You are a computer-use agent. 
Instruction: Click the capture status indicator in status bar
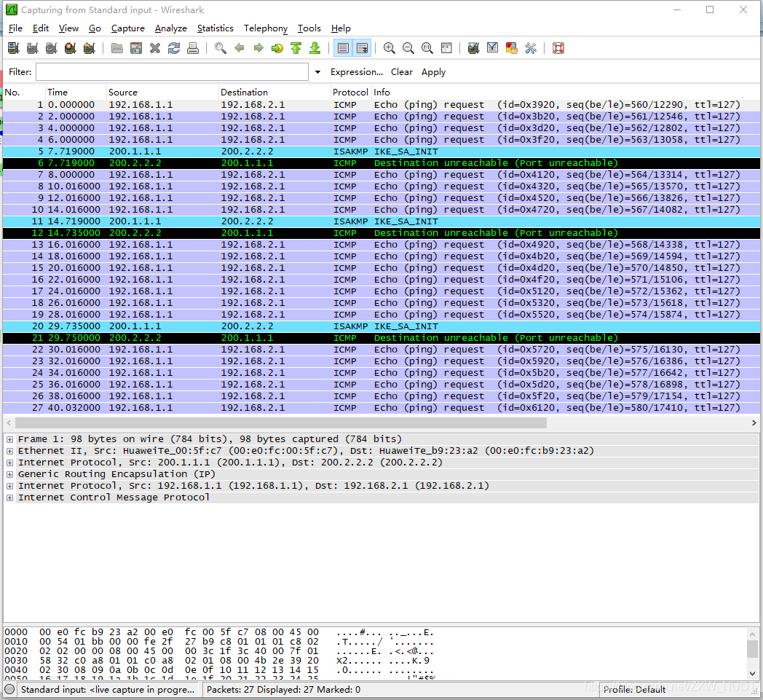[9, 689]
